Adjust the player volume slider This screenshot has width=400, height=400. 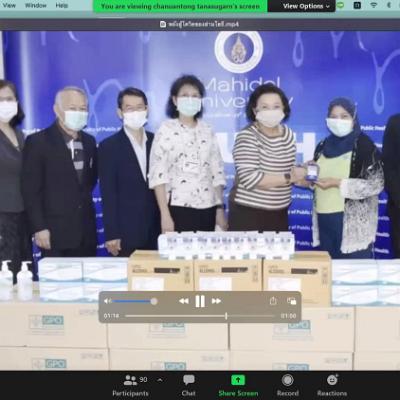coord(135,301)
